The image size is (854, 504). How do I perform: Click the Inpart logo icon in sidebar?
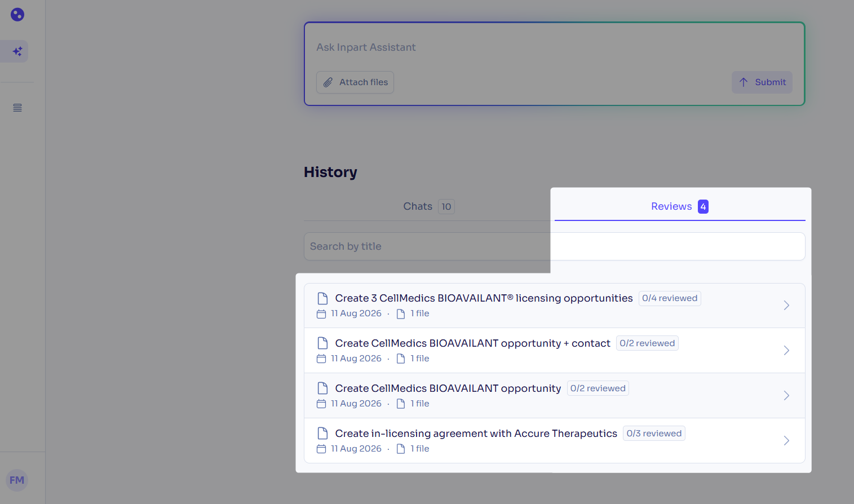[17, 15]
